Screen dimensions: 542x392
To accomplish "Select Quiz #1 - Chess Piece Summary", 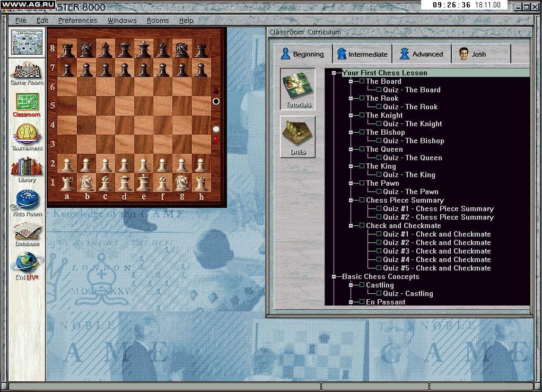I will [x=438, y=208].
